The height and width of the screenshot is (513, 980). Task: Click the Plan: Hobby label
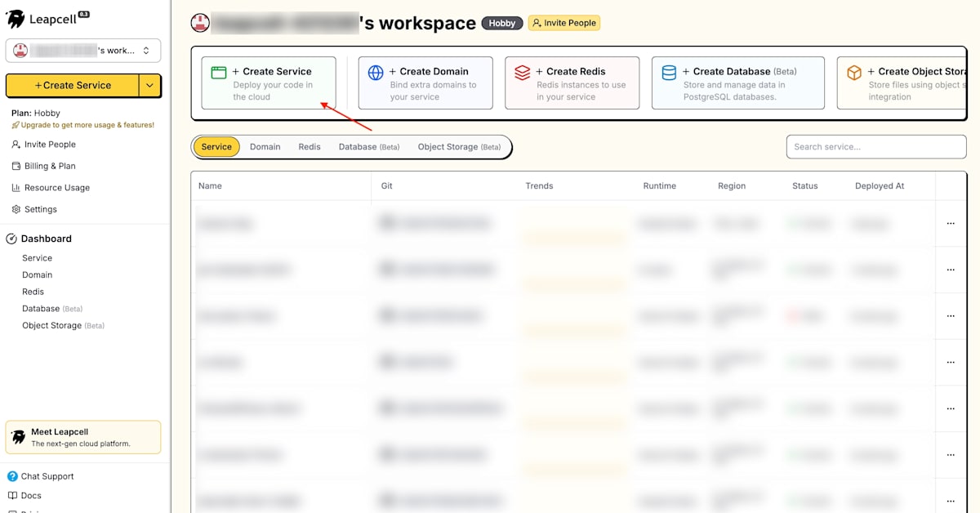tap(36, 114)
